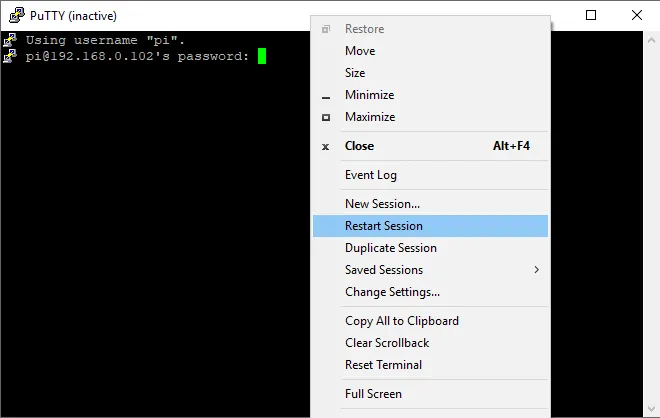Close the PuTTY window with the X button
Screen dimensions: 660x418
[637, 15]
